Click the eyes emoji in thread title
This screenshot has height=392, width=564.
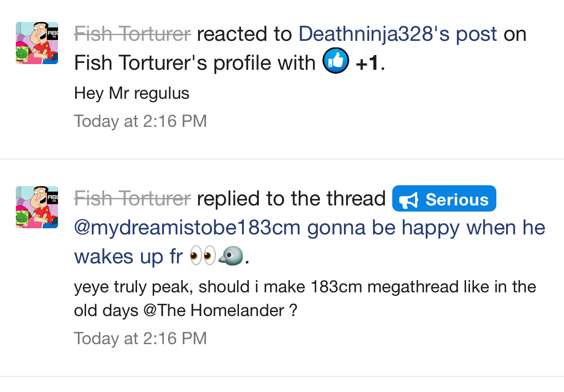coord(203,255)
